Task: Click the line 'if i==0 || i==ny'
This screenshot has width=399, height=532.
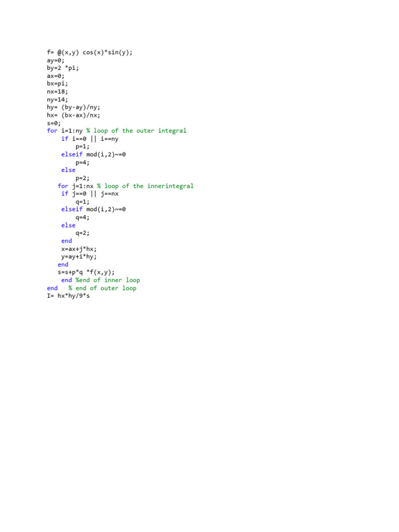Action: pyautogui.click(x=90, y=139)
